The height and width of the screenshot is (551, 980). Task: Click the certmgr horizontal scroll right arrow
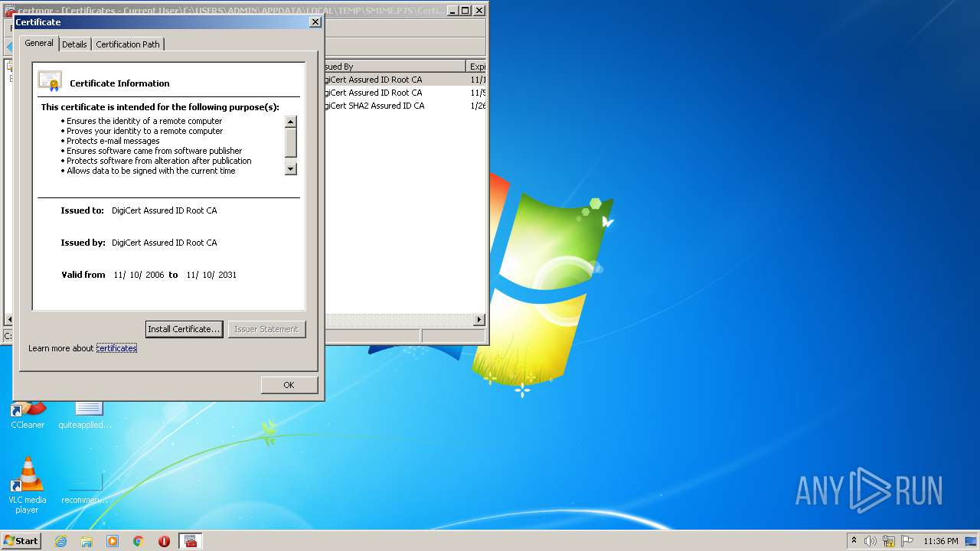(x=479, y=320)
